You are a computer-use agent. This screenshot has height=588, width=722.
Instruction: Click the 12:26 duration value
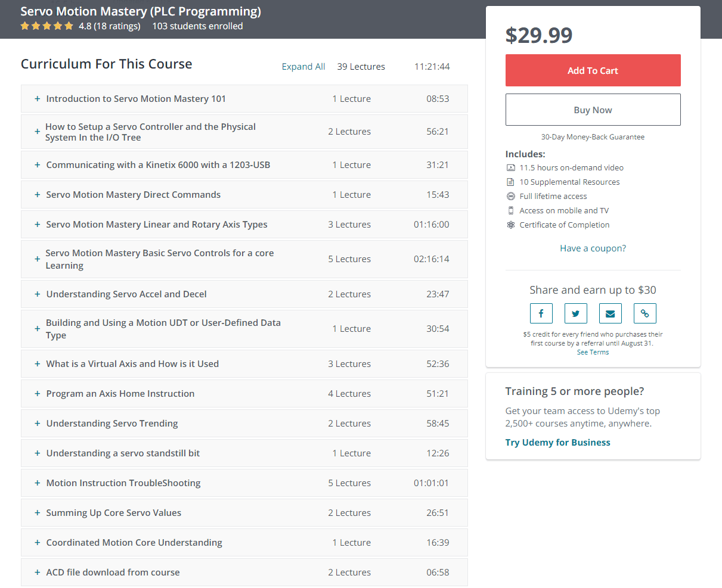(438, 453)
